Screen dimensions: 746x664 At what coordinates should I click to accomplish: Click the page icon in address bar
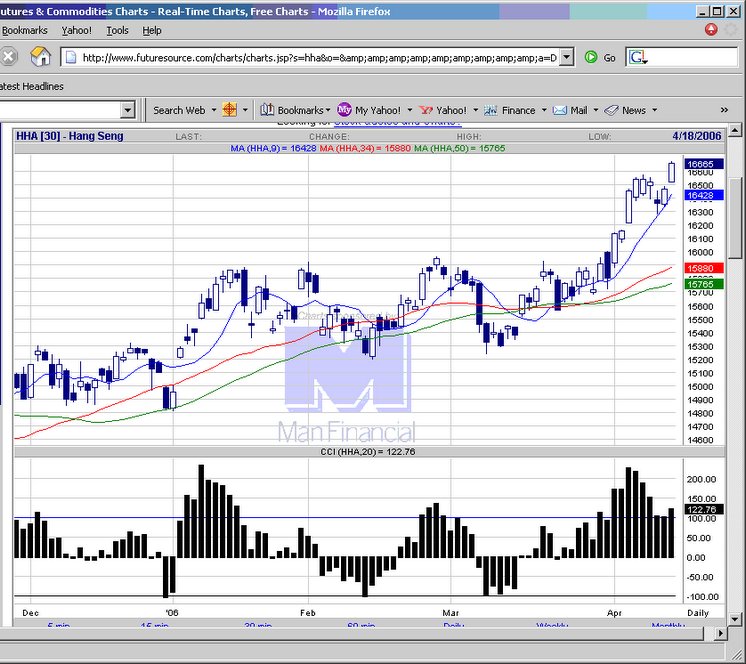pyautogui.click(x=71, y=58)
